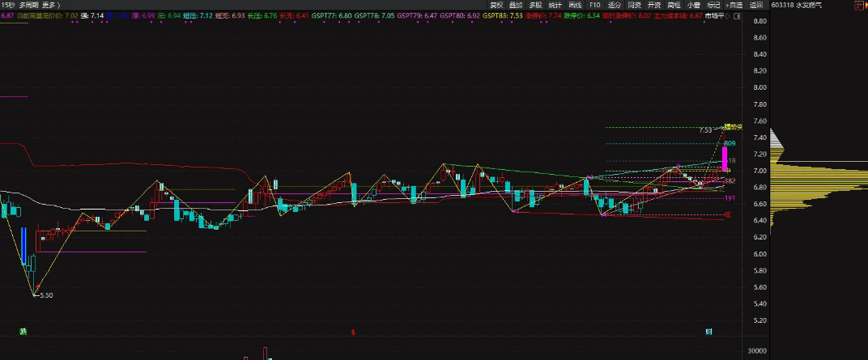Screen dimensions: 868x360
Task: Click the cyan 809 level label
Action: point(730,144)
